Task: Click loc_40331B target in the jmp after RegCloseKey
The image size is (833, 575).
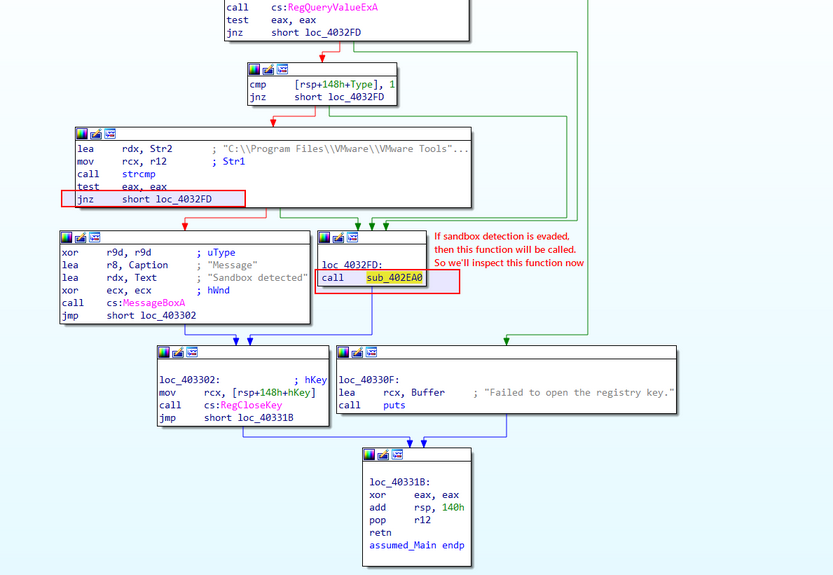Action: point(266,418)
